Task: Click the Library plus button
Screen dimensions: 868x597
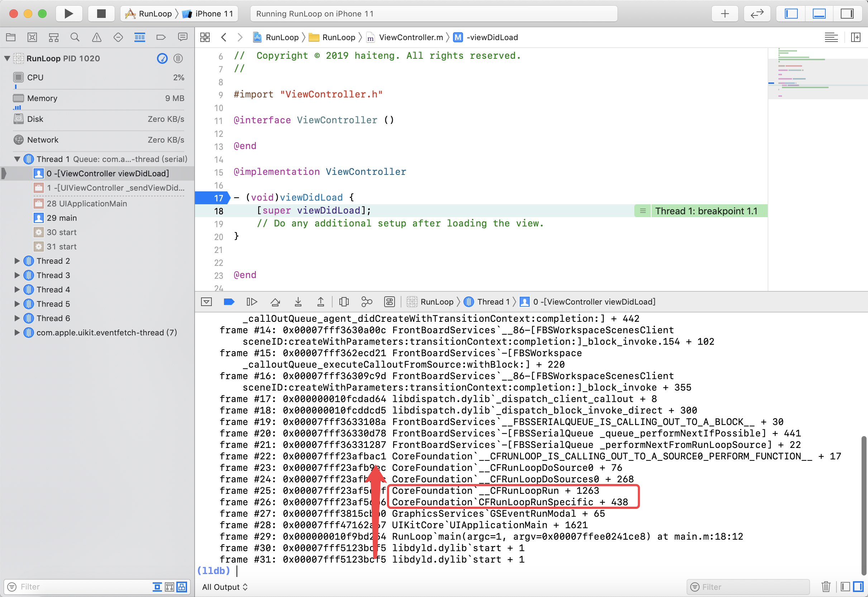Action: point(725,14)
